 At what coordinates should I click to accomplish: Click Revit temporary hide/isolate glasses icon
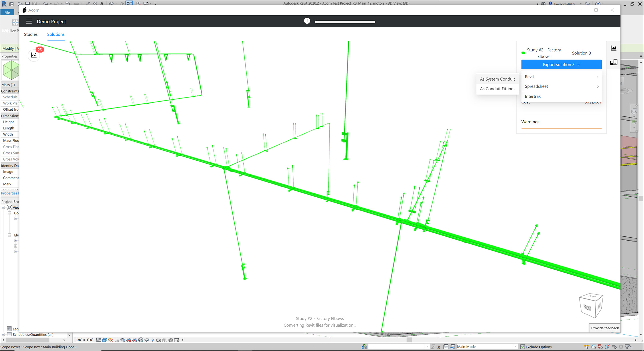[147, 340]
